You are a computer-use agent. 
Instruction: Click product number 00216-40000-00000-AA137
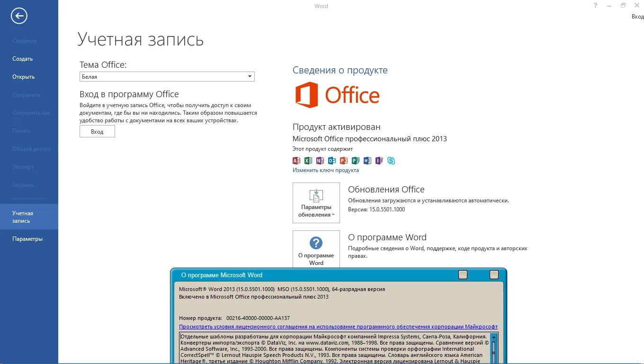(x=258, y=318)
